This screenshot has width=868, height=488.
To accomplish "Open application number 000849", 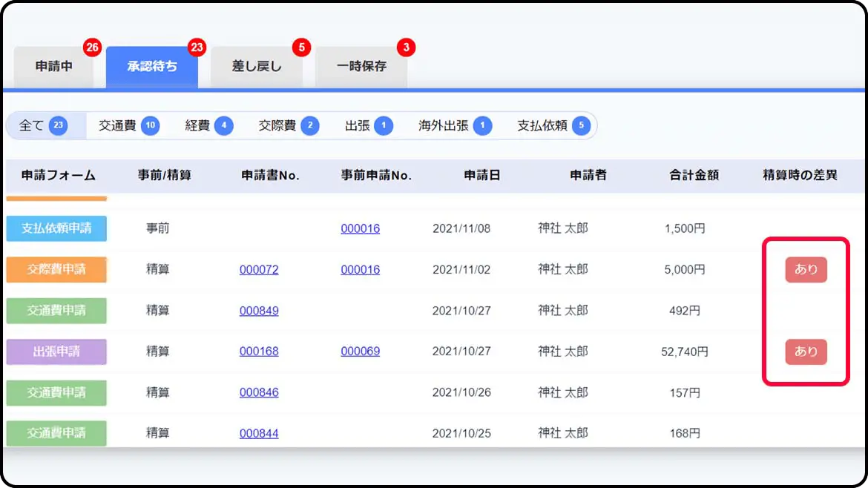I will [259, 311].
